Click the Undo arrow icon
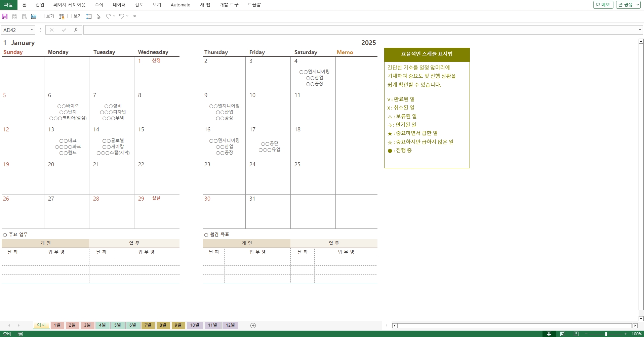The image size is (644, 337). pyautogui.click(x=122, y=16)
